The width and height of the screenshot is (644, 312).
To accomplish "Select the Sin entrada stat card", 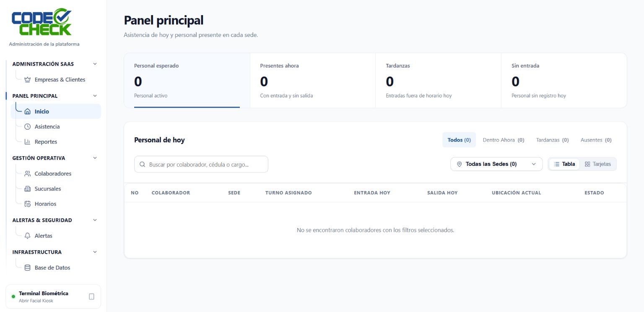I will coord(564,81).
